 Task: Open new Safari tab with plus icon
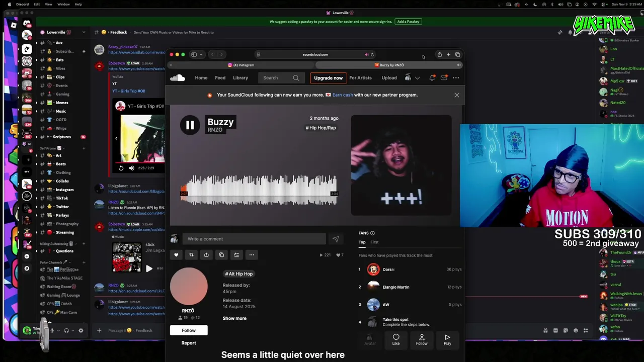click(448, 54)
